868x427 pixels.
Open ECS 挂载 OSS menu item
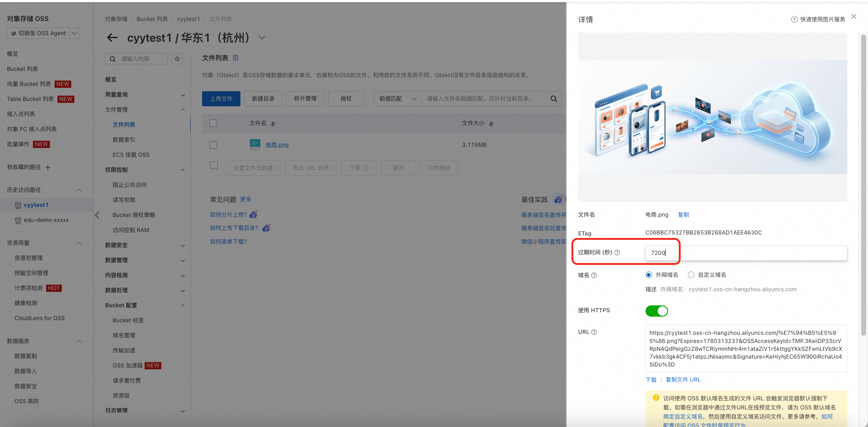tap(131, 155)
